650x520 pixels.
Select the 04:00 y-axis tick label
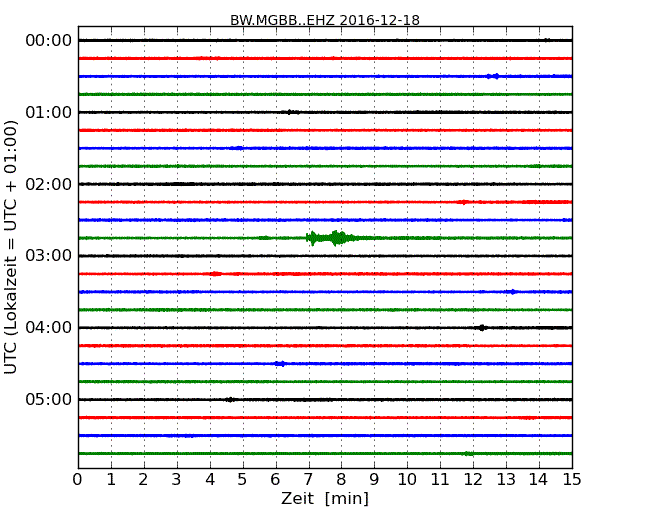(x=49, y=328)
